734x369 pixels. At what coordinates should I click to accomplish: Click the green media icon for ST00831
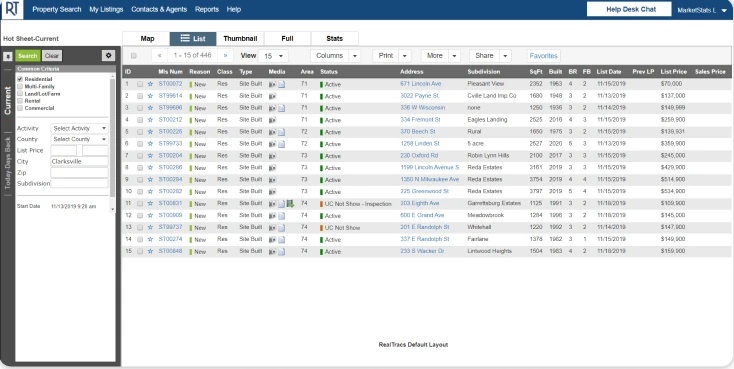(290, 203)
